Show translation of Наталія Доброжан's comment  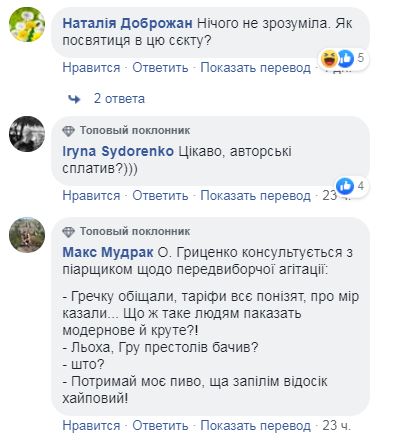255,68
